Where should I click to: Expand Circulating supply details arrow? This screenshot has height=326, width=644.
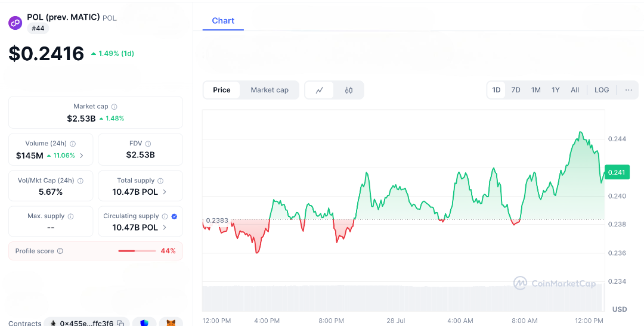[x=165, y=228]
